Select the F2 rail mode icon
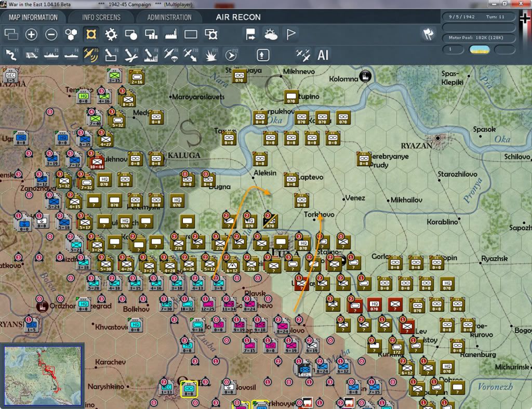Viewport: 532px width, 409px height. [x=32, y=55]
